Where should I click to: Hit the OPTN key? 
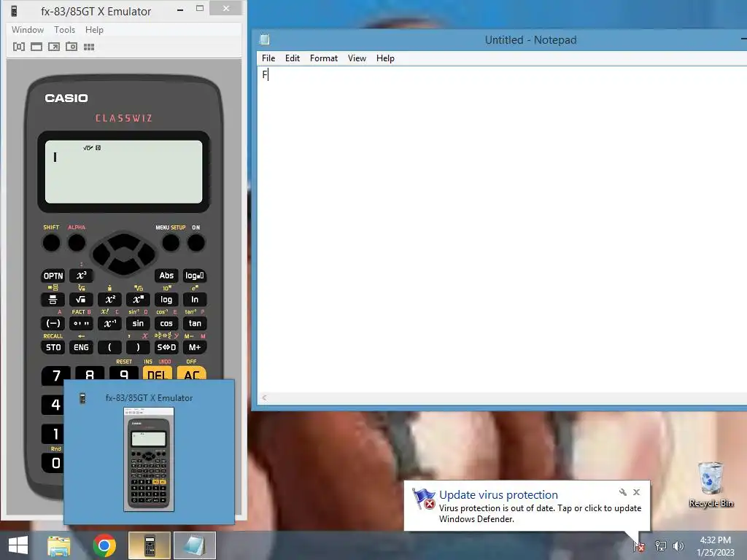53,276
